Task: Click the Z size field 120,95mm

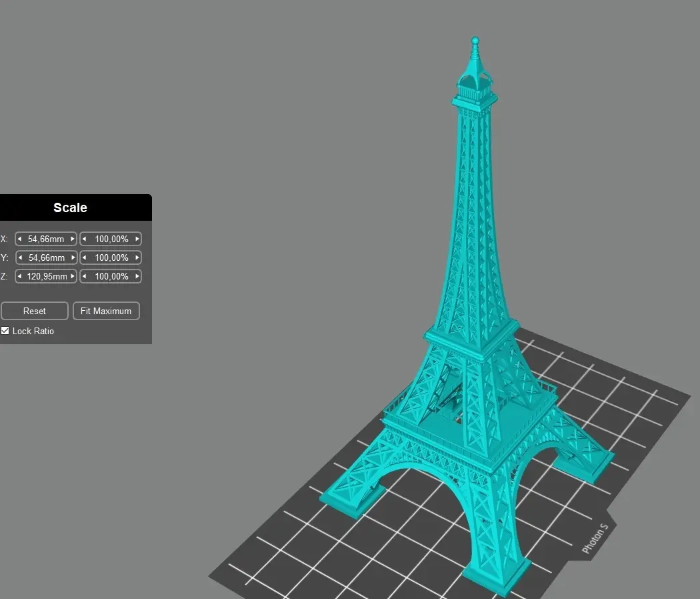Action: (46, 277)
